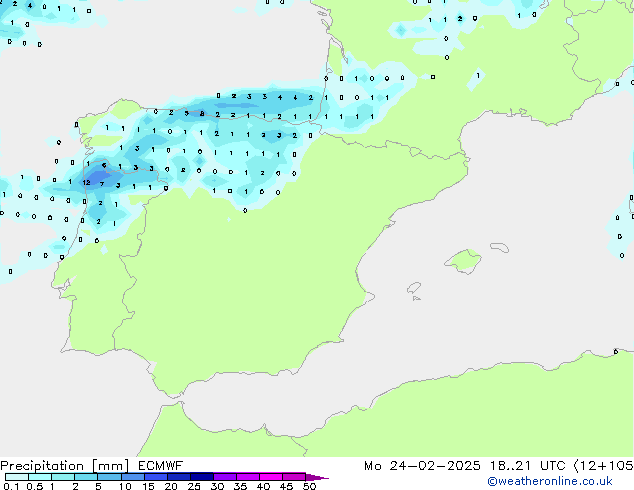Select the 30–35 mm purple legend swatch

coord(225,477)
